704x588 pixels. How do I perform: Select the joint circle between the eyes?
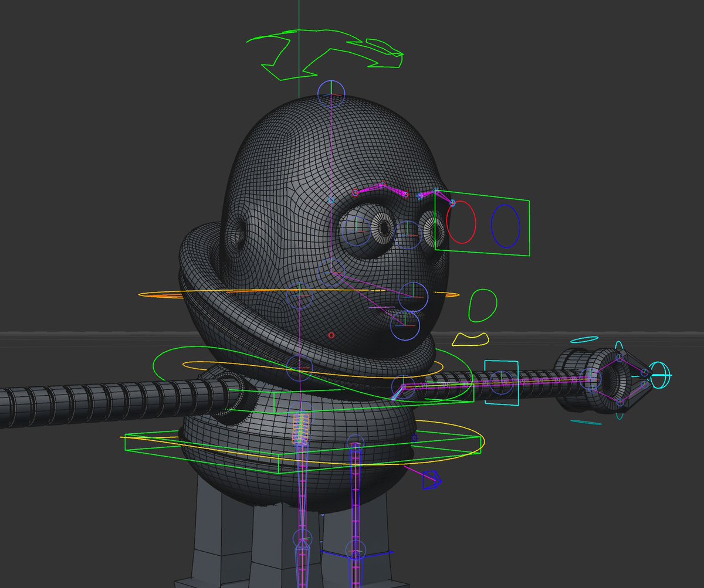coord(408,234)
